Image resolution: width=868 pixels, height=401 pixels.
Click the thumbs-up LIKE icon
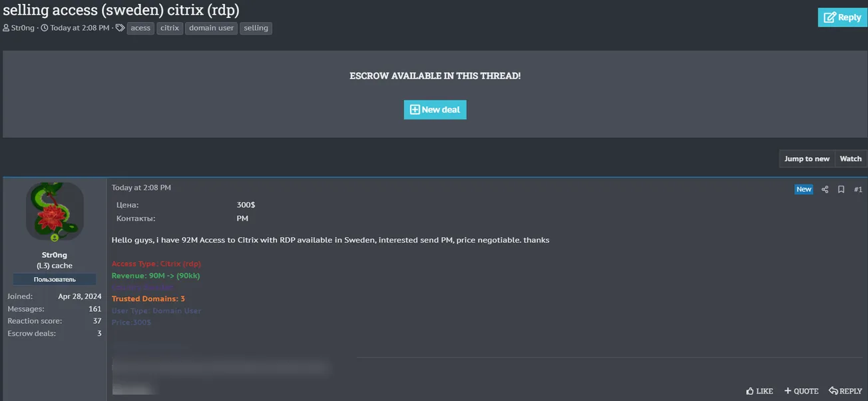pyautogui.click(x=750, y=391)
